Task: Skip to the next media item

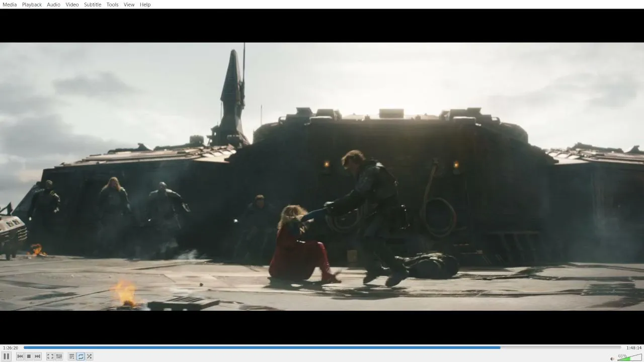Action: coord(38,356)
